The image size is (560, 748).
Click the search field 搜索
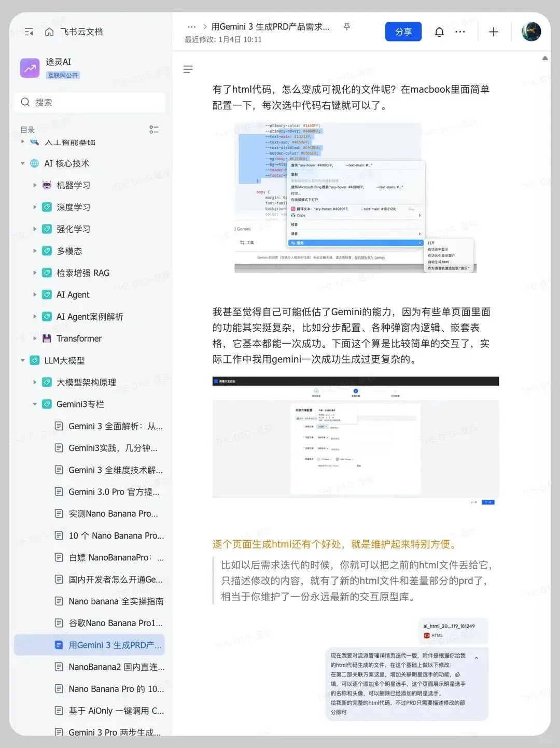point(90,102)
